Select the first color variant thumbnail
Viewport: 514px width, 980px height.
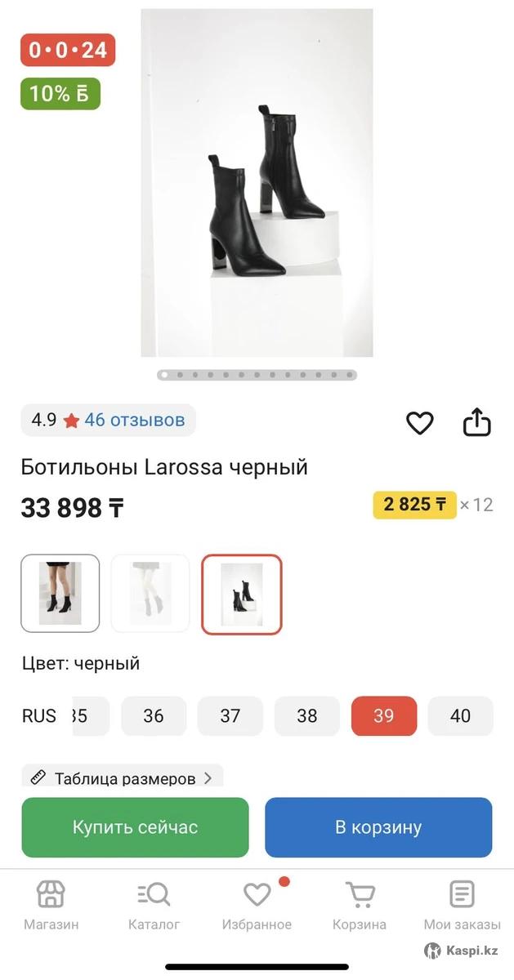pos(60,594)
